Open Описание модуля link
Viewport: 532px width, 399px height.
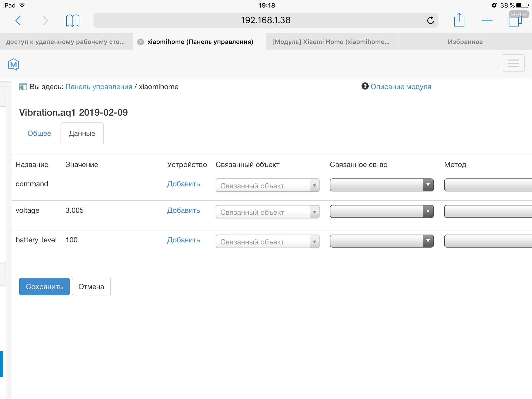(401, 87)
